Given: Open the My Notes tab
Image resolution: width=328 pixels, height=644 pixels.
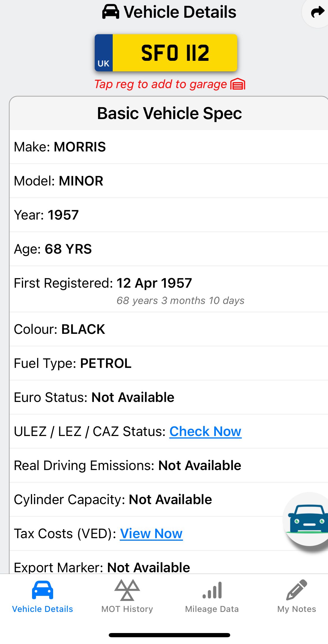Looking at the screenshot, I should (x=297, y=609).
